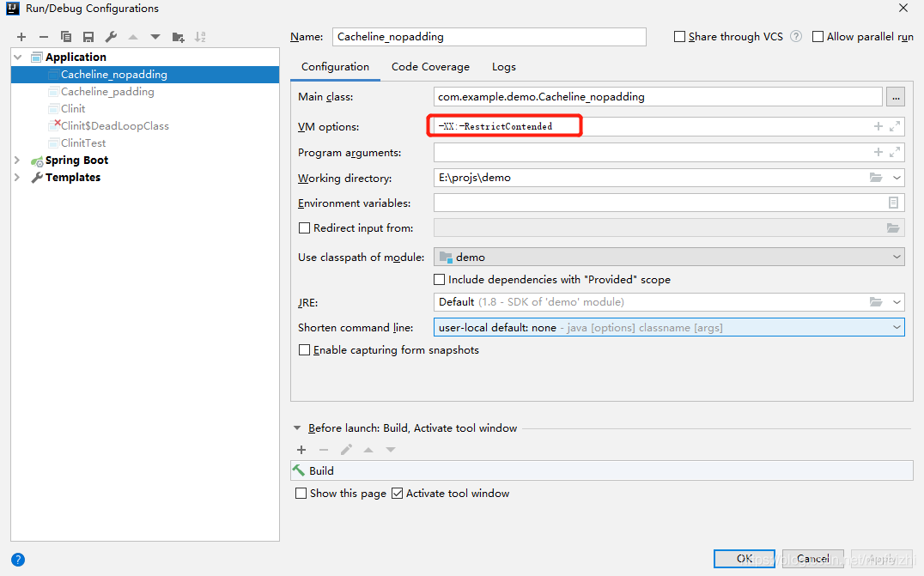
Task: Open edit templates via the wrench icon
Action: tap(111, 37)
